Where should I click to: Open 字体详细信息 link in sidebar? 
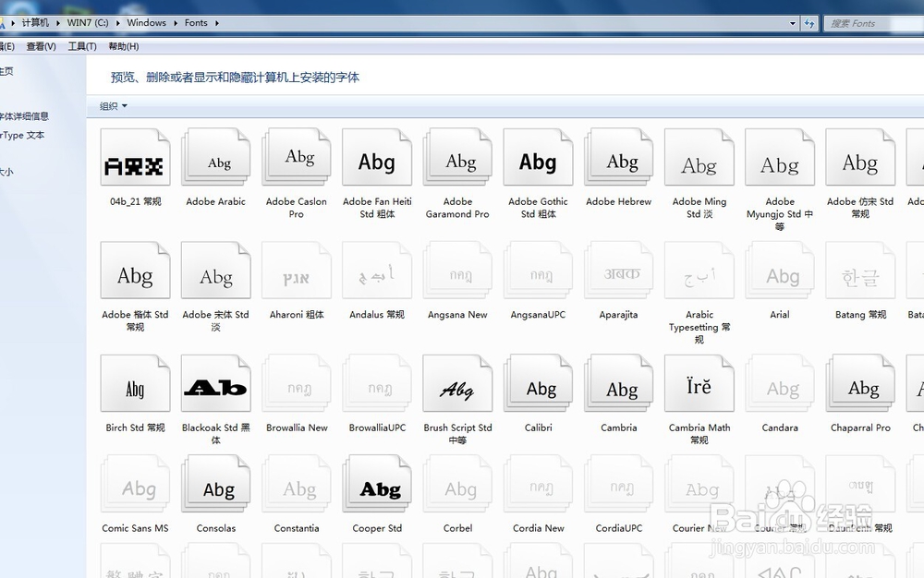tap(24, 116)
